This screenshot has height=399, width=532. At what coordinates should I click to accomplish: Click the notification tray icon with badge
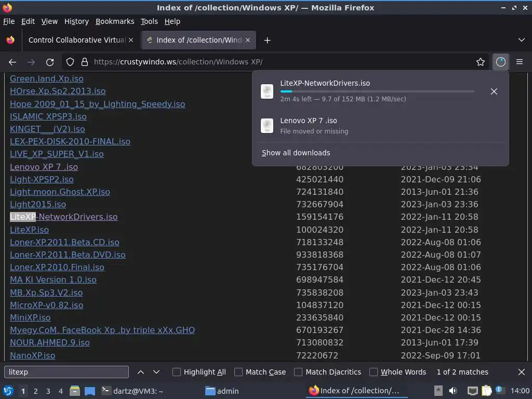pos(500,390)
